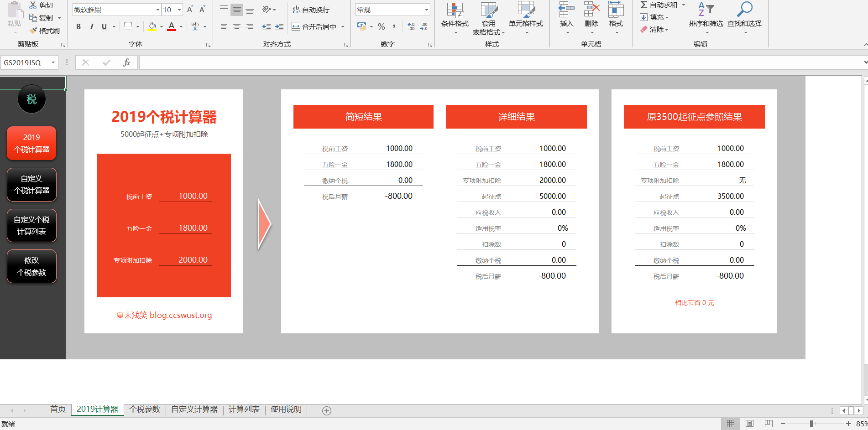Apply the yellow fill color bucket
868x430 pixels.
pyautogui.click(x=152, y=26)
